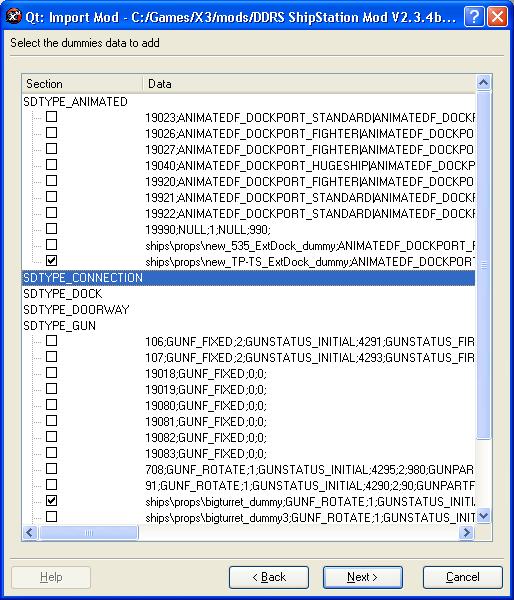Check the 91;GUNF_ROTATE checkbox
The height and width of the screenshot is (600, 514).
[51, 485]
